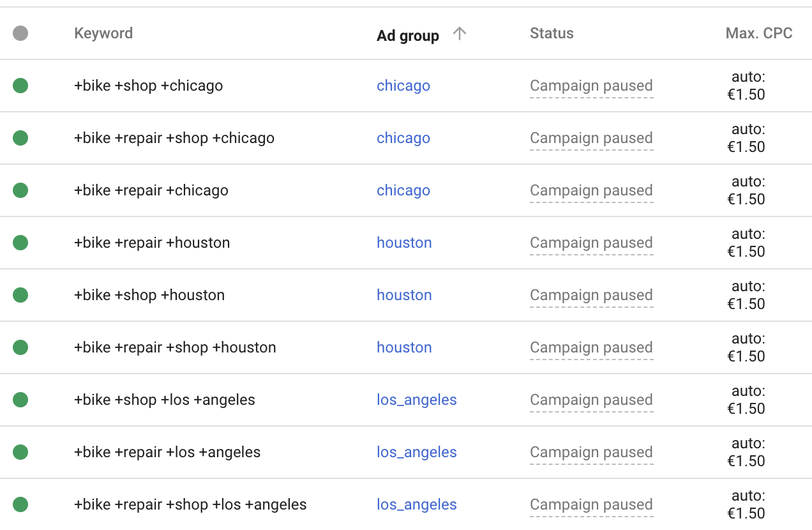Toggle status dot for +bike +repair +shop +chicago
Viewport: 812px width, 530px height.
coord(20,138)
